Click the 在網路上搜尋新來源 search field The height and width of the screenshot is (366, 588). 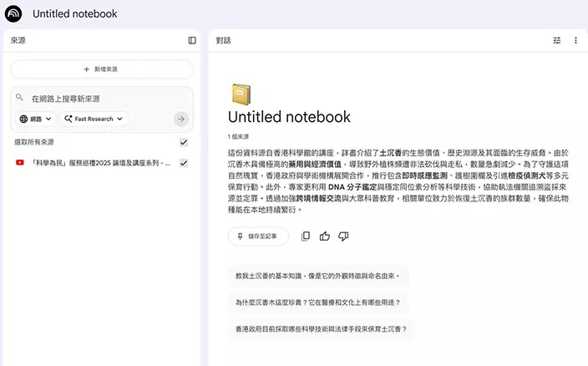click(100, 99)
